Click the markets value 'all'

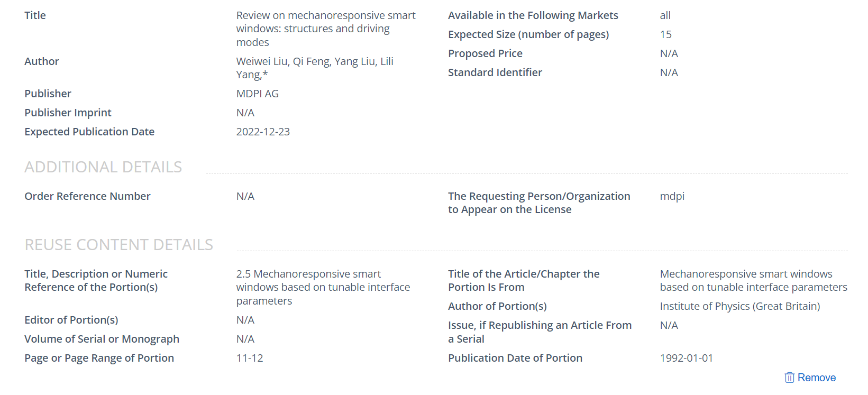coord(665,15)
